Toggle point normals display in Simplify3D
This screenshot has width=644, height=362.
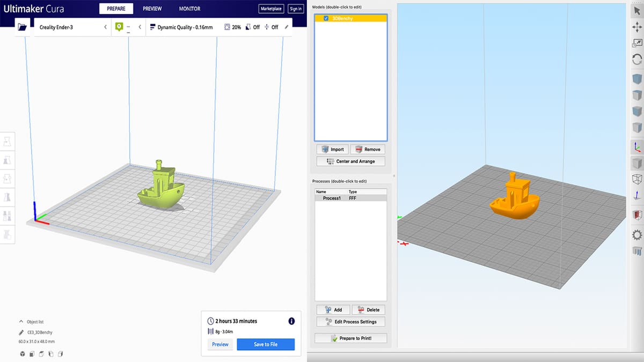point(637,195)
